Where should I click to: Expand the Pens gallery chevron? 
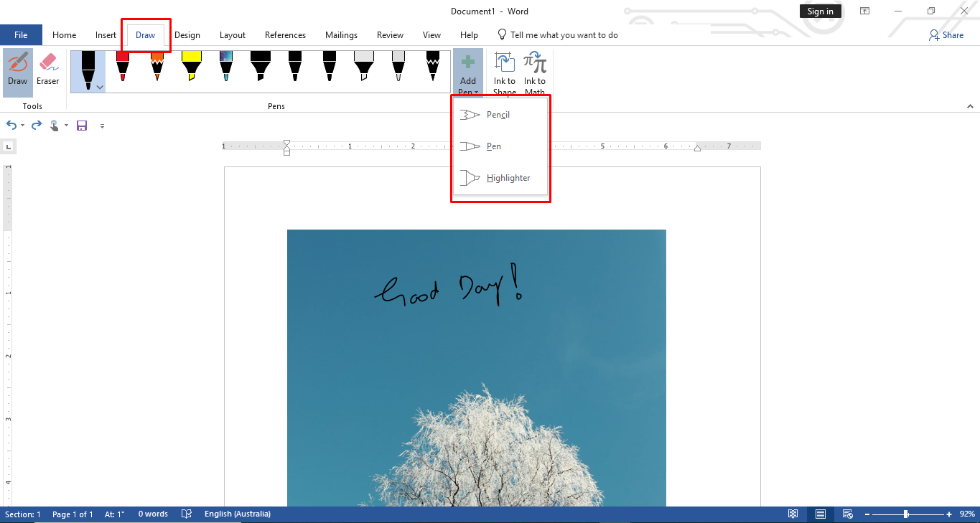pos(99,86)
